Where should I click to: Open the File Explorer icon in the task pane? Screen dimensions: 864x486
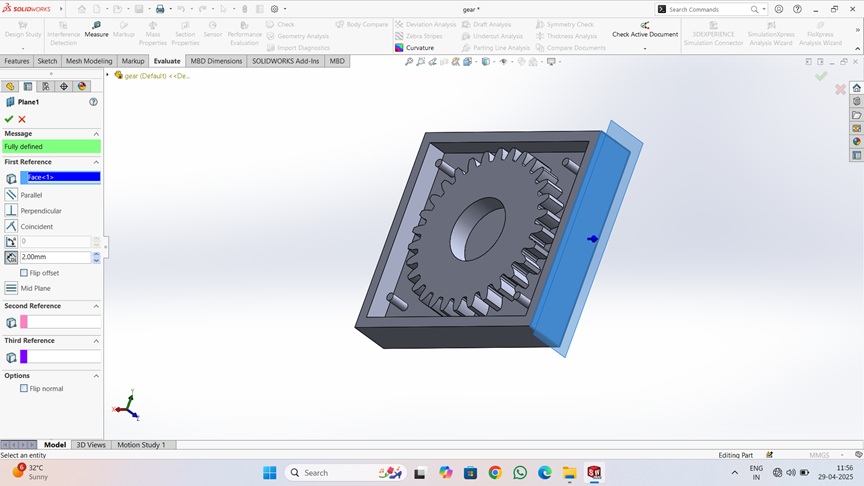click(x=856, y=115)
